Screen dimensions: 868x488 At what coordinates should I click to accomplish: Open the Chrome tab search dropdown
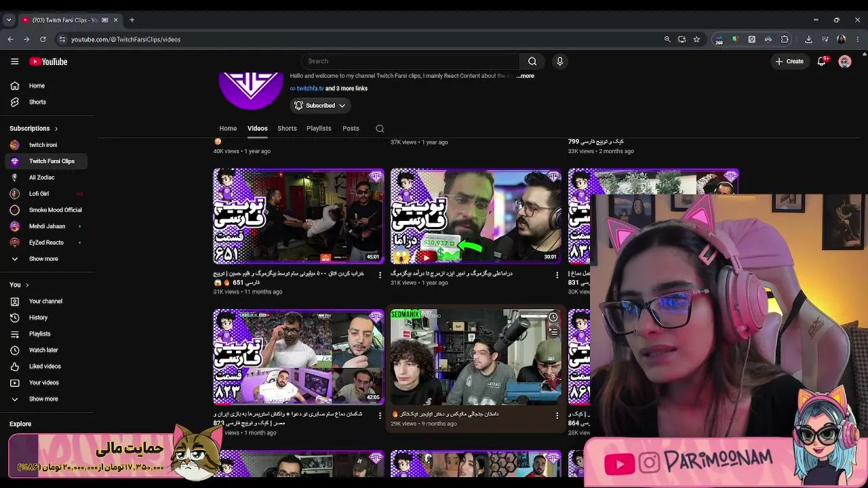click(9, 20)
